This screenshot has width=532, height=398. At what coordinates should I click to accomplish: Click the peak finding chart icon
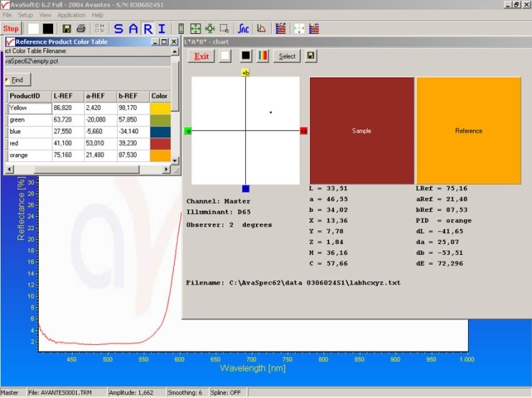pos(261,29)
